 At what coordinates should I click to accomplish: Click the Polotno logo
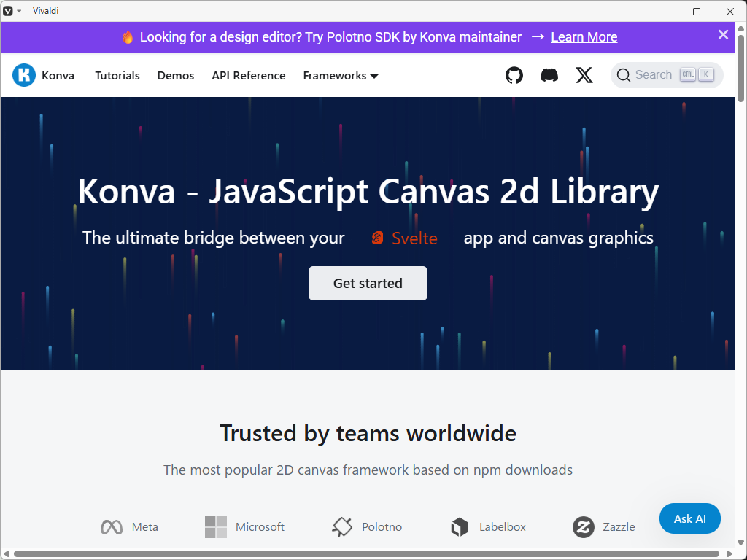[x=342, y=527]
